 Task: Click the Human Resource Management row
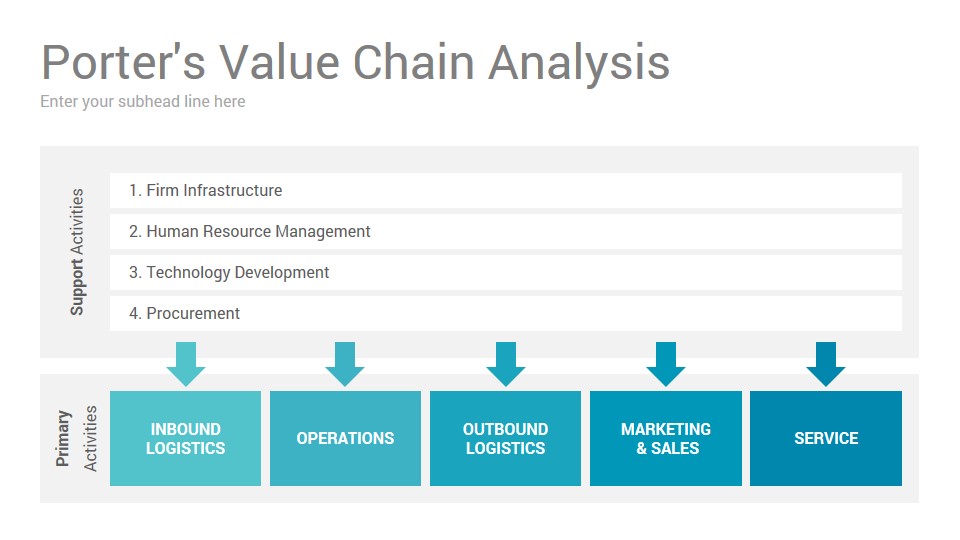click(x=506, y=231)
